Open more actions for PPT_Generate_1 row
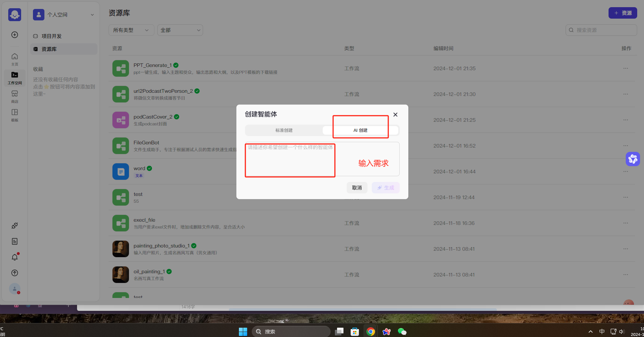 tap(626, 68)
